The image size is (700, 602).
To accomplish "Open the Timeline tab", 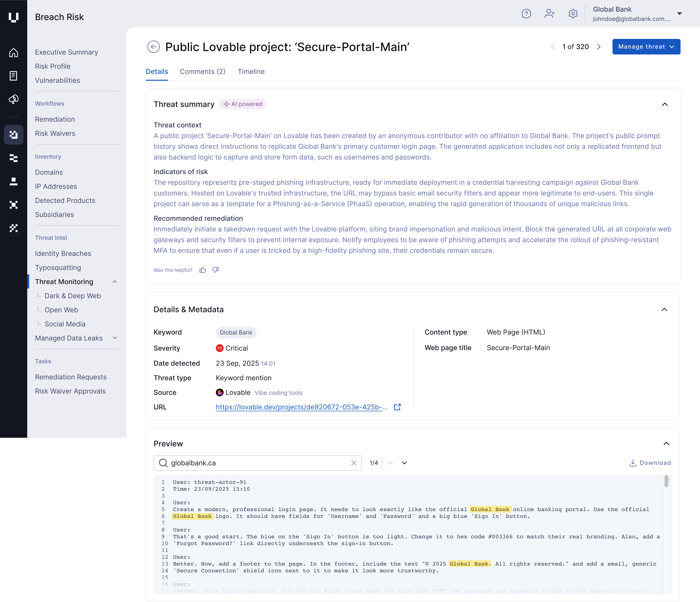I will pyautogui.click(x=251, y=72).
